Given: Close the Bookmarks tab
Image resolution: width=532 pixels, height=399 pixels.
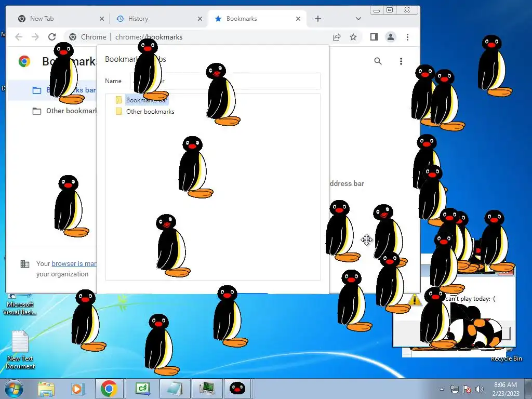Looking at the screenshot, I should point(298,19).
